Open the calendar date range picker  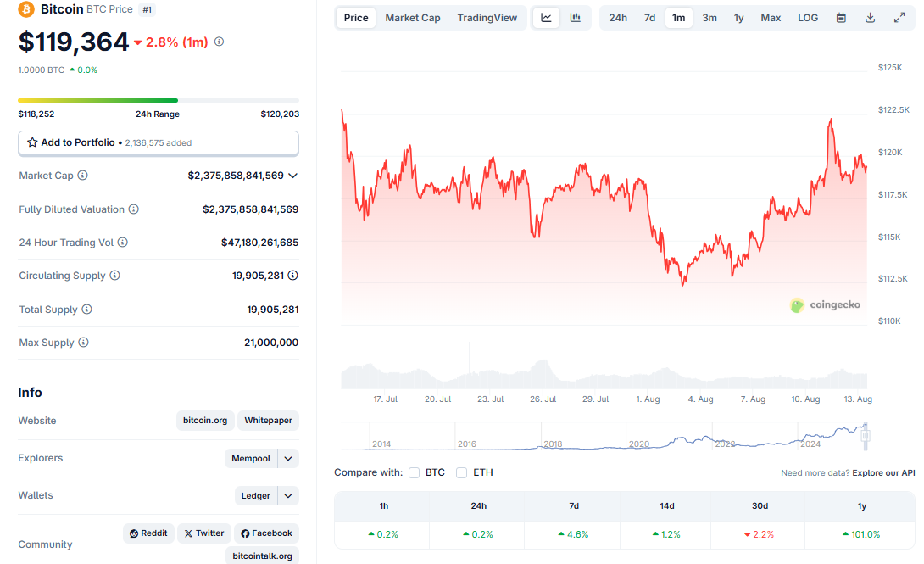(842, 18)
